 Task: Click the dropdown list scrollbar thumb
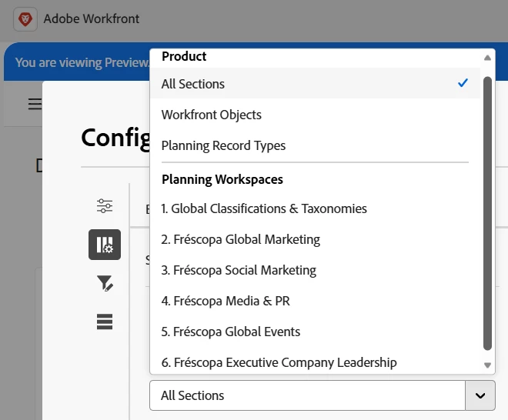coord(487,213)
